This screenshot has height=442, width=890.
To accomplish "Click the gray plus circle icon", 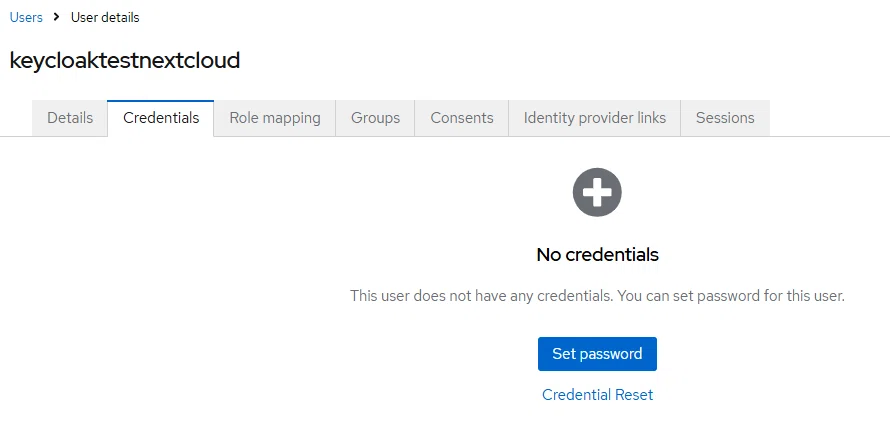I will [597, 192].
